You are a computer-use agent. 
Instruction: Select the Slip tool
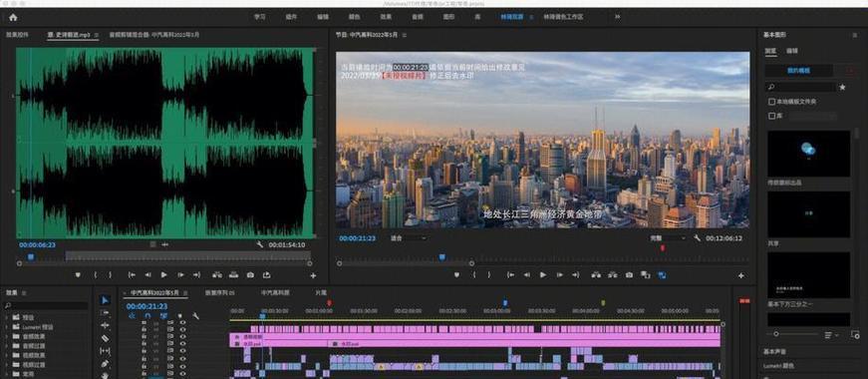pyautogui.click(x=106, y=351)
